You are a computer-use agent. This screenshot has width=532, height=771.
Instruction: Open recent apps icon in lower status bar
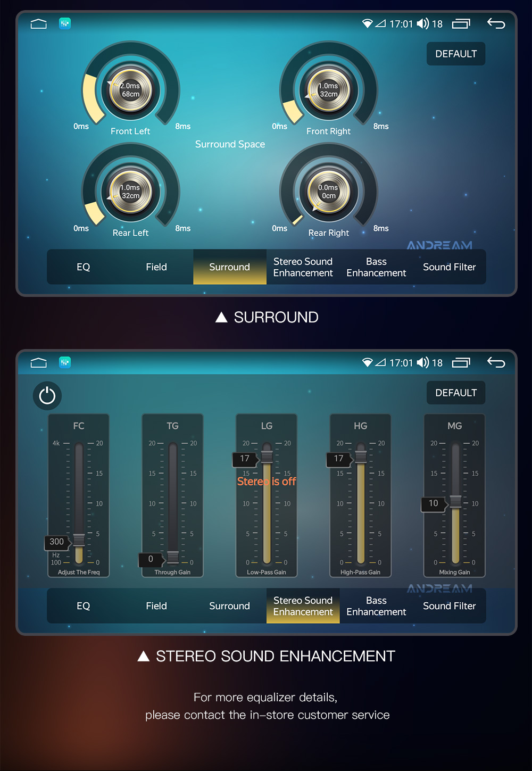[461, 363]
